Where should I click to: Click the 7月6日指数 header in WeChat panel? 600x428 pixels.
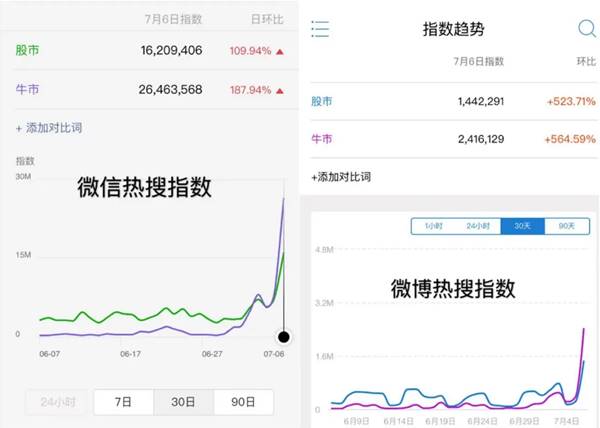click(x=173, y=19)
